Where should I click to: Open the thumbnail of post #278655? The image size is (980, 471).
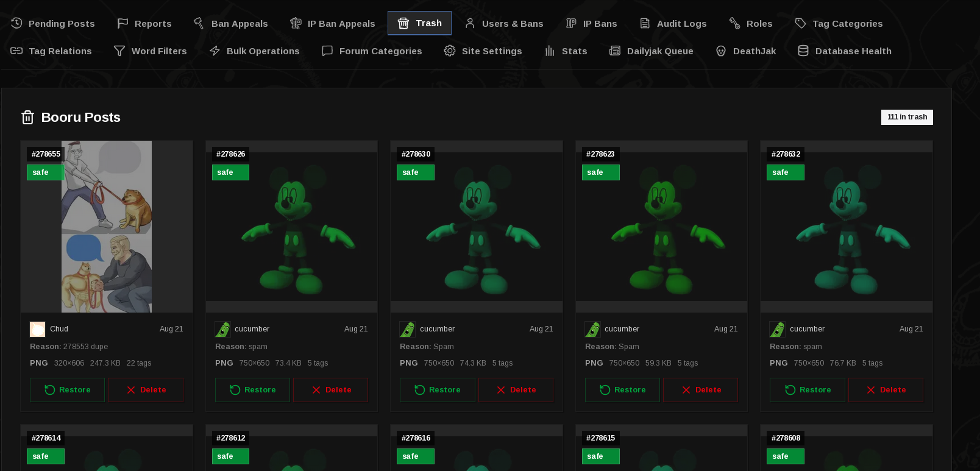(x=107, y=227)
